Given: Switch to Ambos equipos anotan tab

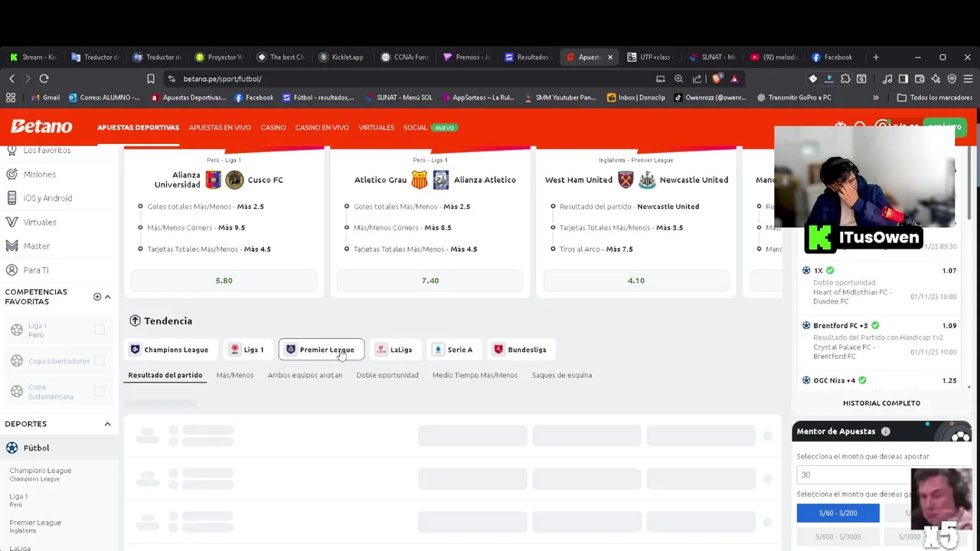Looking at the screenshot, I should tap(305, 375).
